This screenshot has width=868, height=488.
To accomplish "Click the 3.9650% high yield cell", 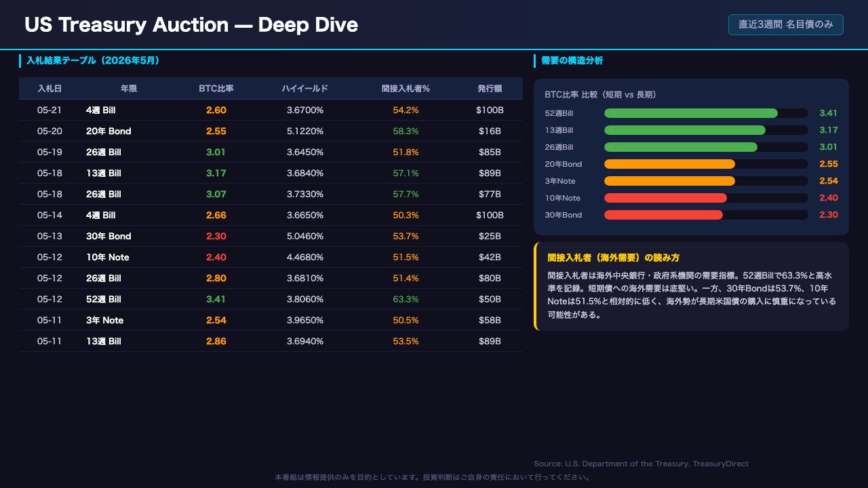I will [305, 320].
